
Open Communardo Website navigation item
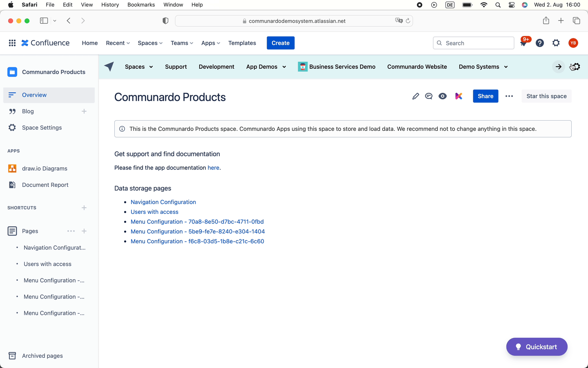[417, 67]
